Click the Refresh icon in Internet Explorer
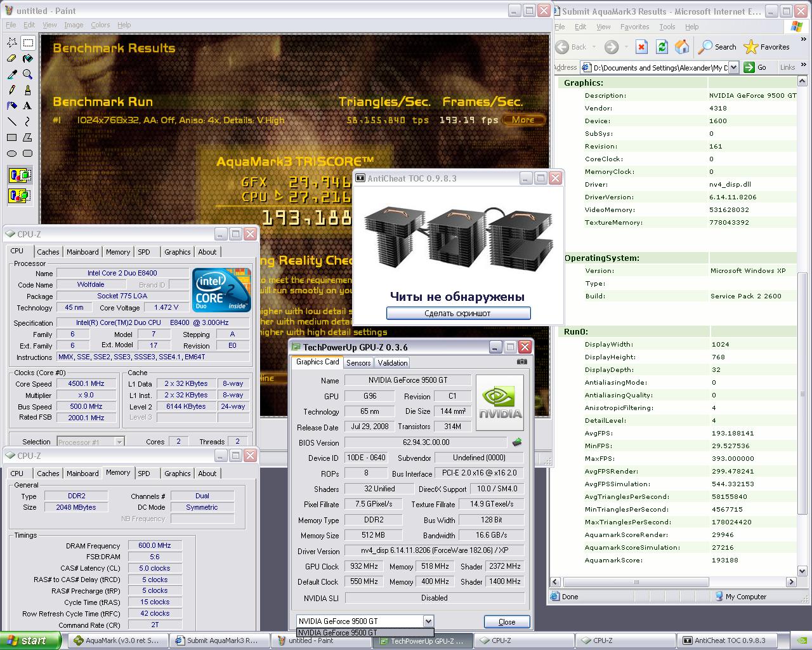Screen dimensions: 812x650 pos(662,47)
